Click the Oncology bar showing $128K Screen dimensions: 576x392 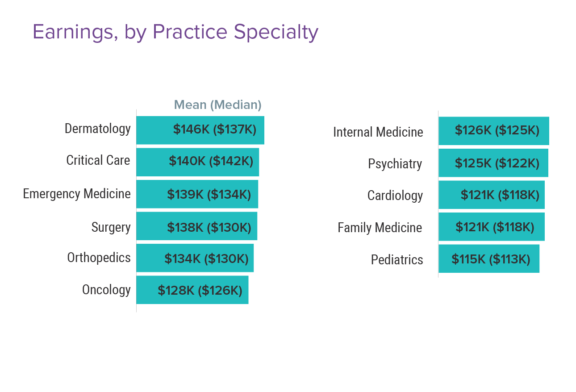[x=192, y=290]
